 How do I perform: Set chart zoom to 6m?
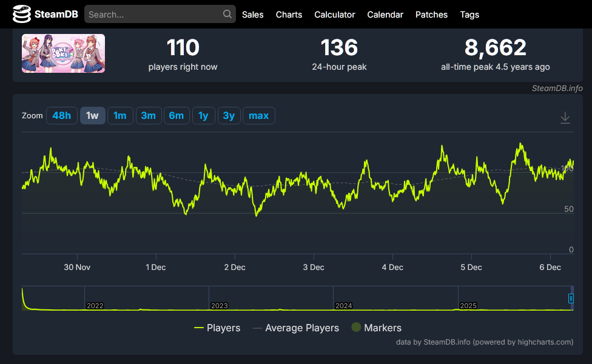point(177,115)
